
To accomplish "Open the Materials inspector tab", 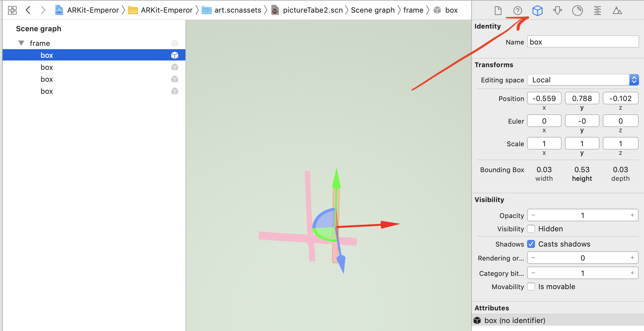I will click(x=578, y=11).
